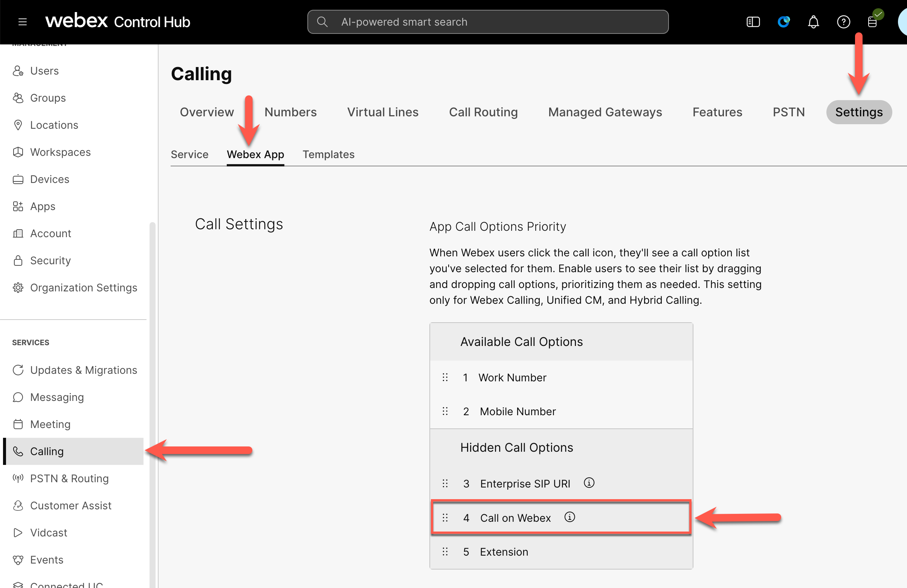Open the help menu
Viewport: 907px width, 588px height.
click(844, 22)
